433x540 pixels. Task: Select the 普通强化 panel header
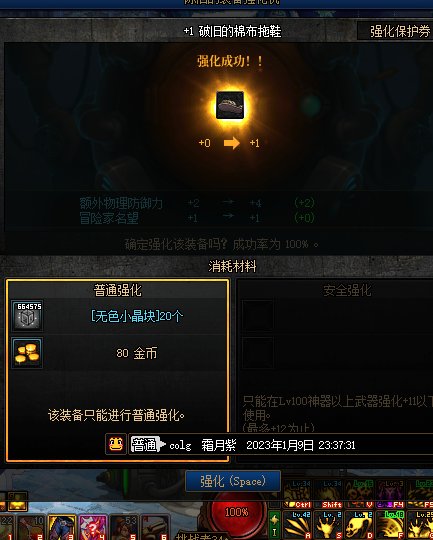pyautogui.click(x=117, y=290)
